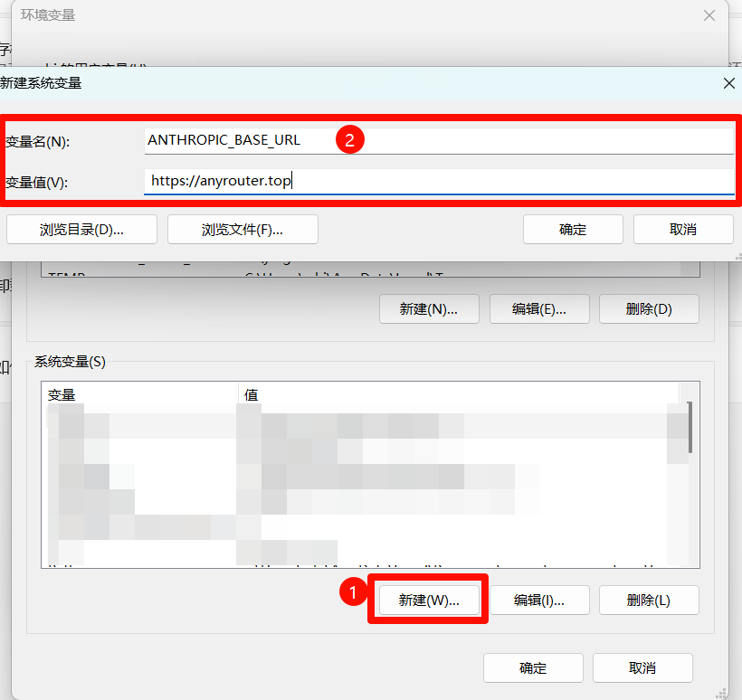Click the 变量名(N) label
742x700 pixels.
click(x=37, y=141)
